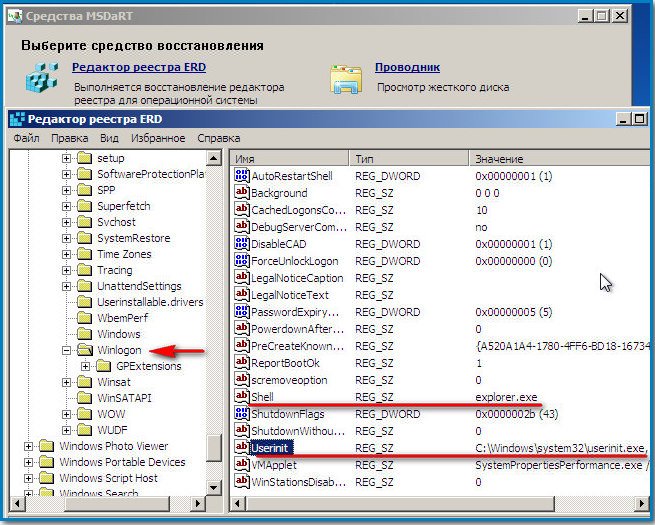Click the VMApplet string value icon
This screenshot has height=525, width=655.
241,465
